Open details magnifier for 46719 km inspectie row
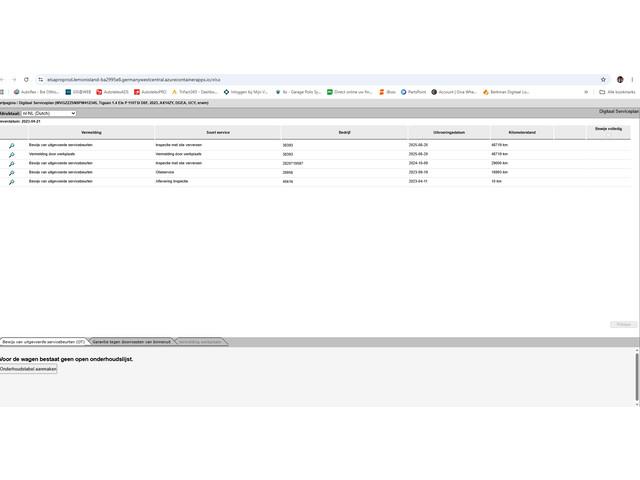This screenshot has height=480, width=640. click(x=11, y=146)
